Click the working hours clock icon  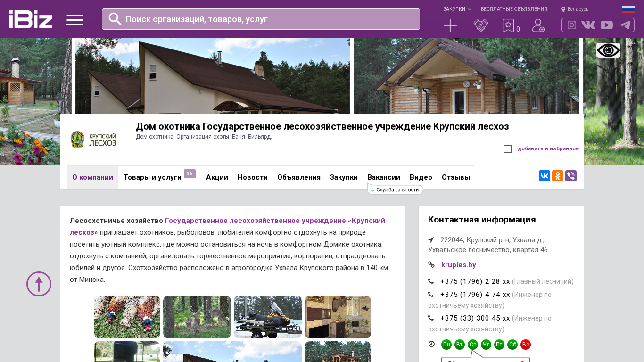(x=431, y=344)
